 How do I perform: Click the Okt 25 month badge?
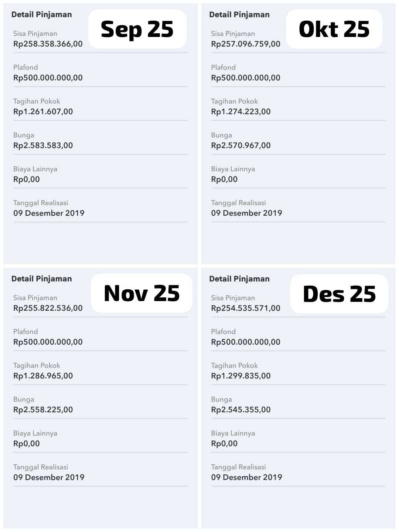(334, 29)
